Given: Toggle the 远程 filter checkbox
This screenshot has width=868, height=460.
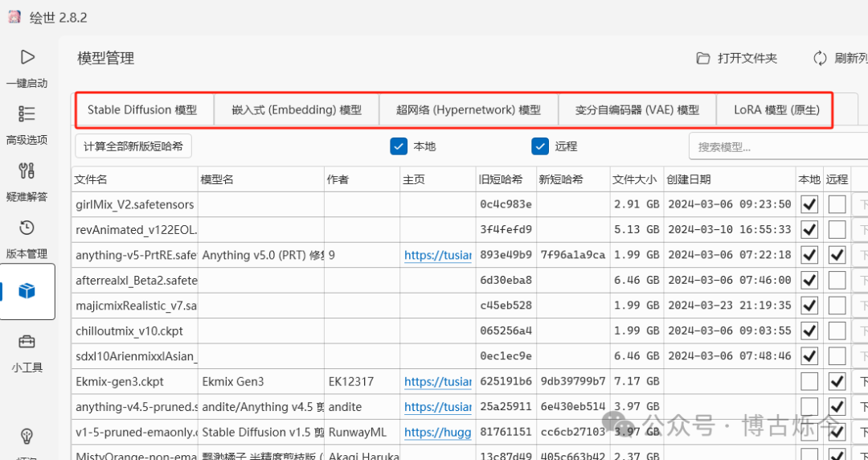Looking at the screenshot, I should point(540,146).
